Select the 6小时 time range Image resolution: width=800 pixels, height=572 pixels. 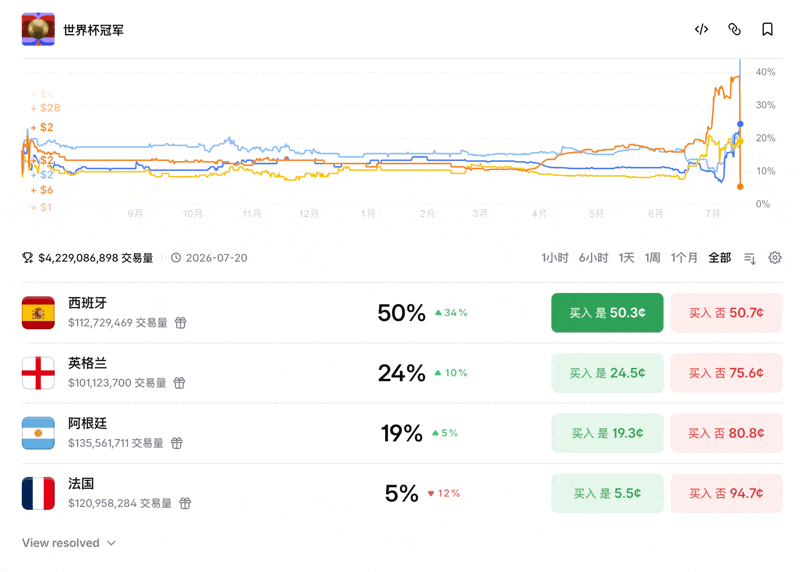click(593, 258)
